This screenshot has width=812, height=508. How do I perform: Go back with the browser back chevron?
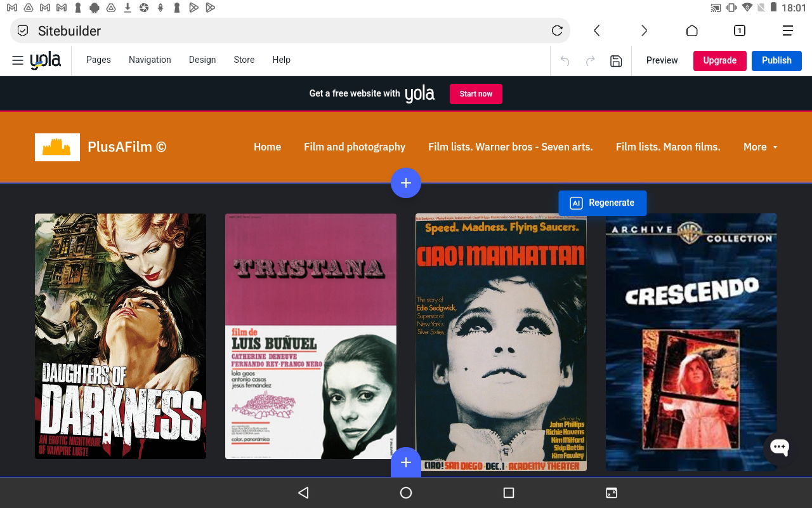click(596, 30)
